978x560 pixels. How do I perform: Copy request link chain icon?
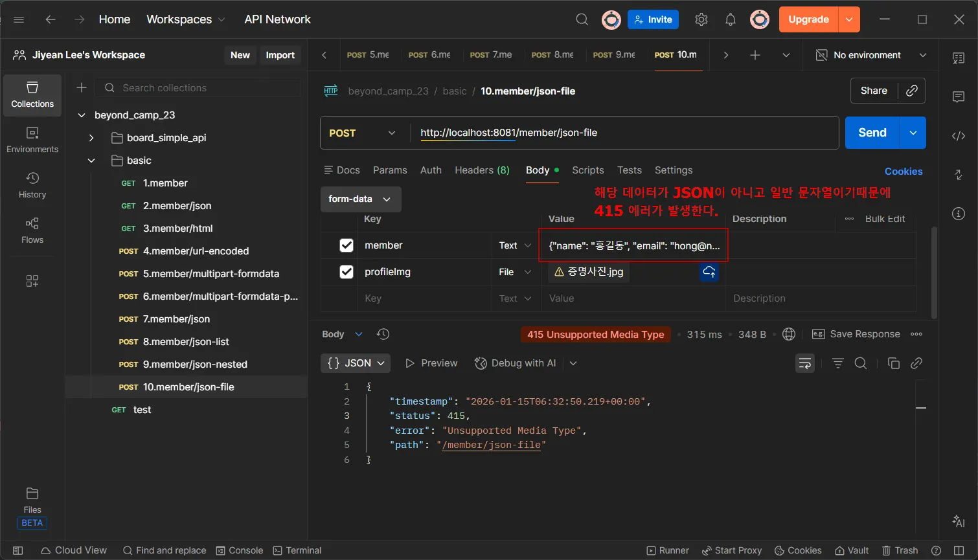coord(912,91)
